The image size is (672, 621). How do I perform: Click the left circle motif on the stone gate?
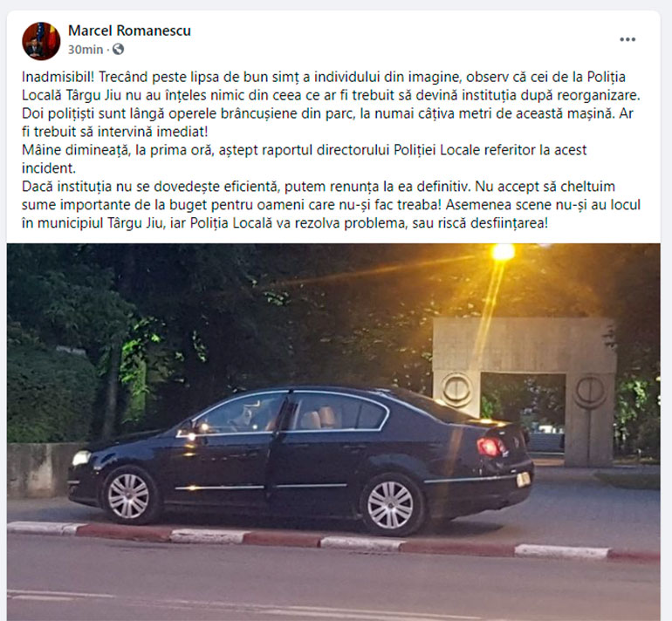[x=456, y=389]
